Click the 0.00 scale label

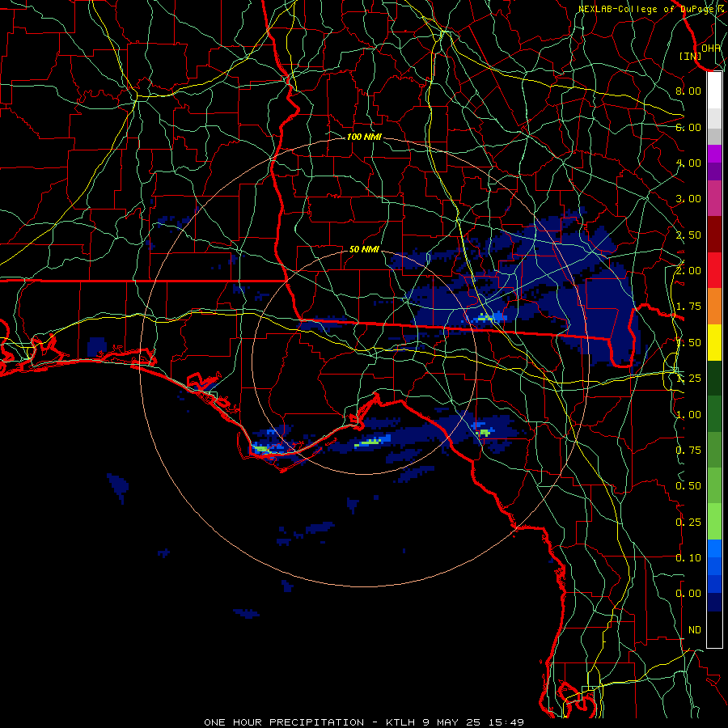pos(688,594)
